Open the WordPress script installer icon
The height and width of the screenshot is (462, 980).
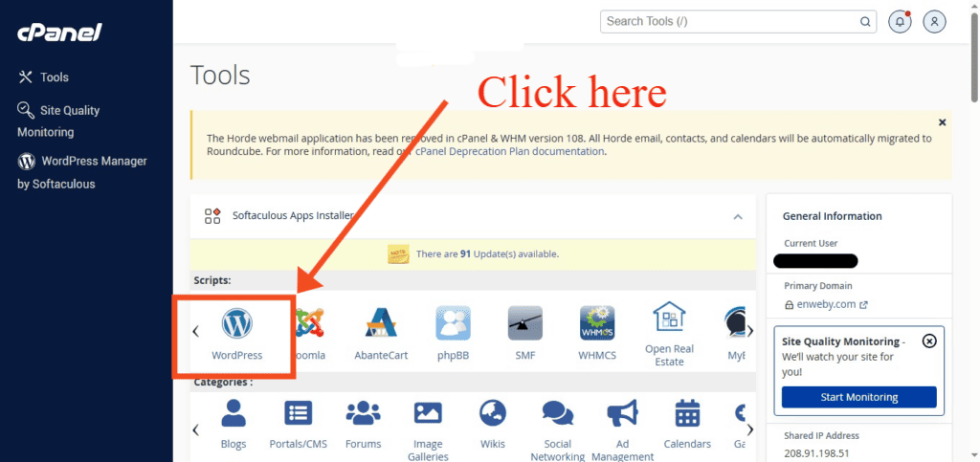[237, 324]
